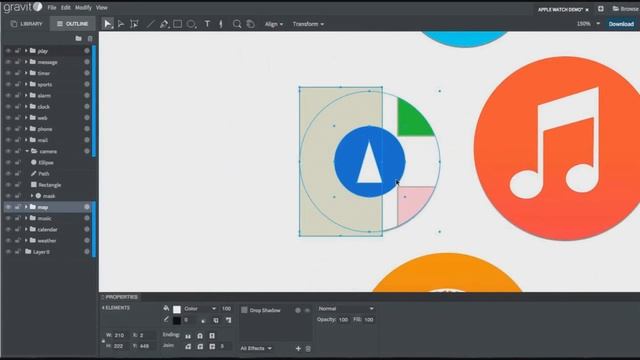The image size is (640, 360).
Task: Collapse the camera layer group
Action: click(27, 151)
